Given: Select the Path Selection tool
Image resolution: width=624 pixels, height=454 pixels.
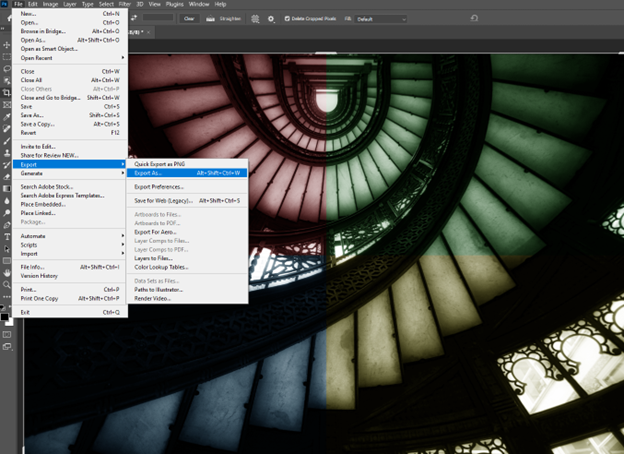Looking at the screenshot, I should point(7,249).
